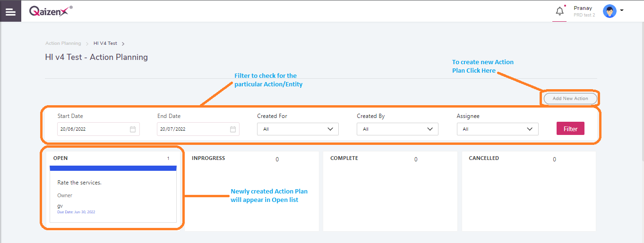Click the Start Date input field
This screenshot has height=243, width=644.
98,129
